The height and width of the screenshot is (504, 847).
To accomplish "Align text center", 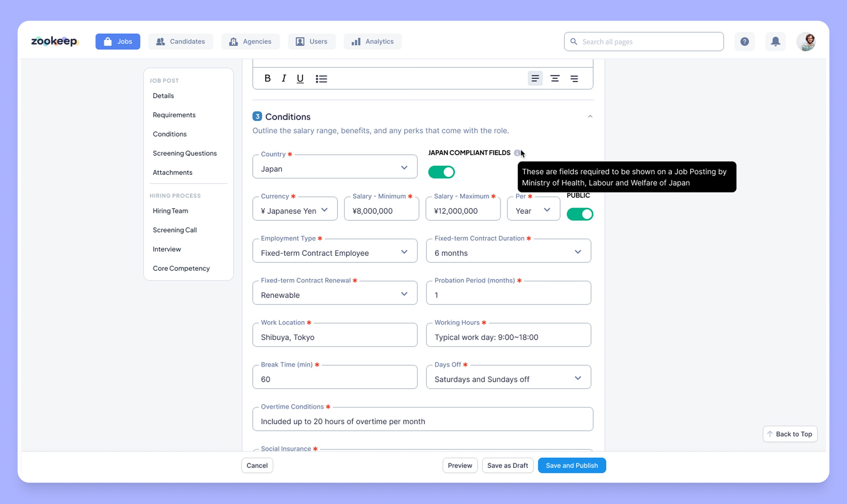I will coord(555,79).
